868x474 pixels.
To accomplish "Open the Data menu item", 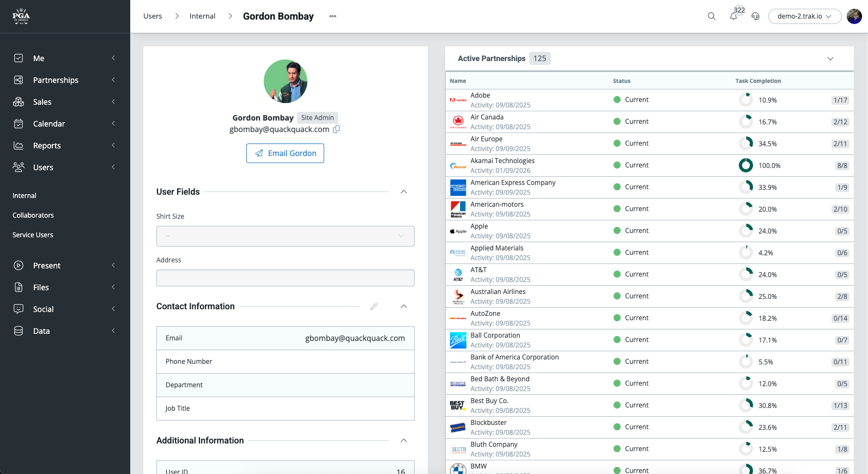I will [x=65, y=331].
